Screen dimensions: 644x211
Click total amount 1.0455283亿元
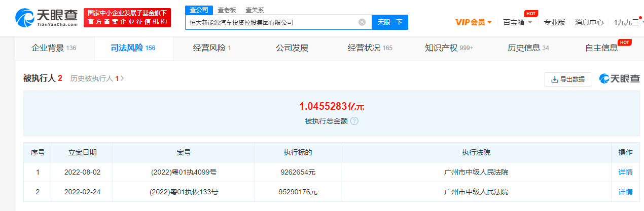(332, 106)
